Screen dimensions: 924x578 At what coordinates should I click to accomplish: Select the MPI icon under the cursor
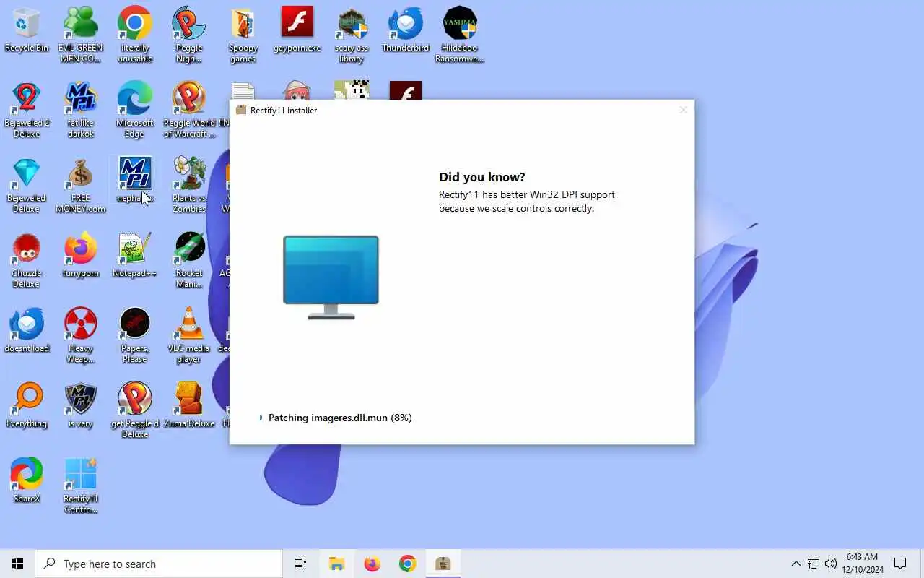click(x=135, y=180)
